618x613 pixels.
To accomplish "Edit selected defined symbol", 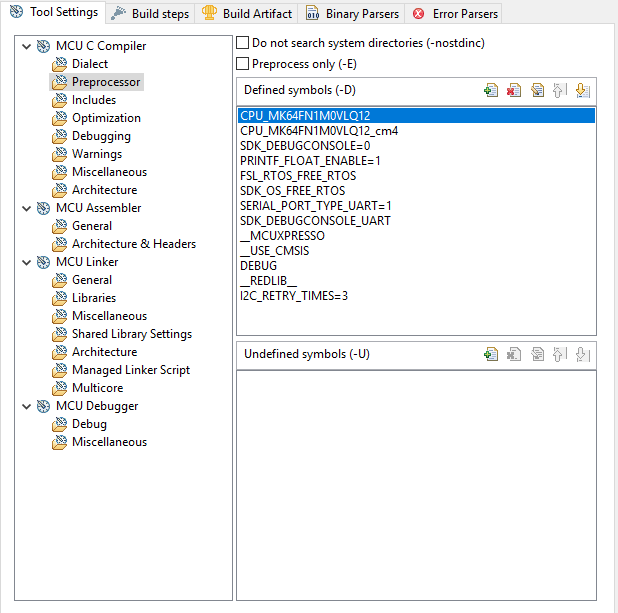I will point(537,91).
